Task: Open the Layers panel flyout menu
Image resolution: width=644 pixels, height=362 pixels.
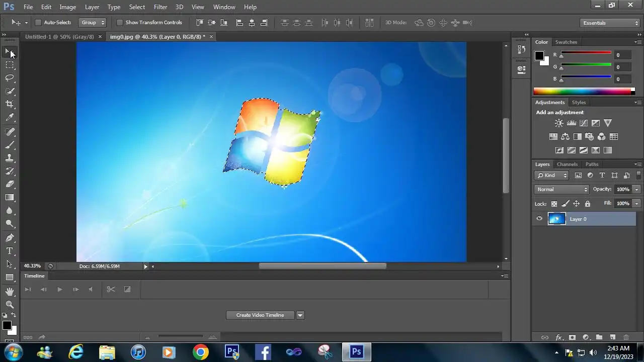Action: [638, 164]
